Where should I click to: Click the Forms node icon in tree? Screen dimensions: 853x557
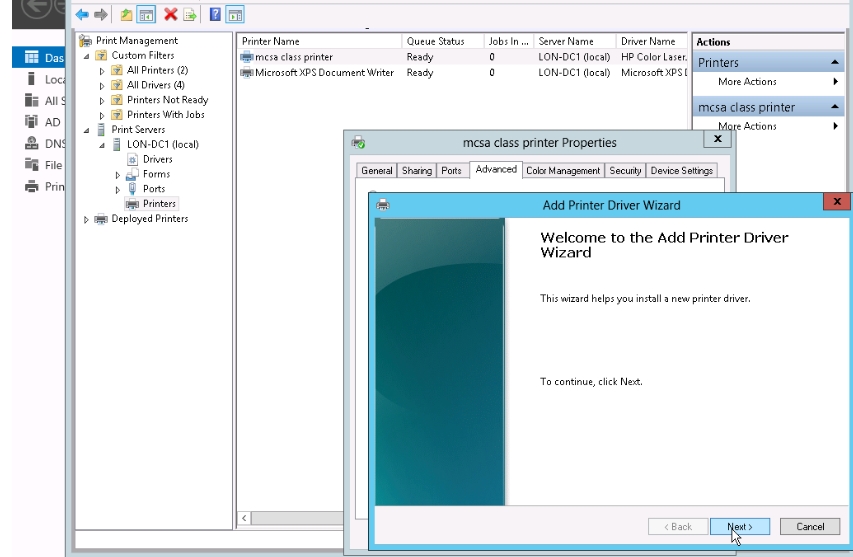(132, 174)
